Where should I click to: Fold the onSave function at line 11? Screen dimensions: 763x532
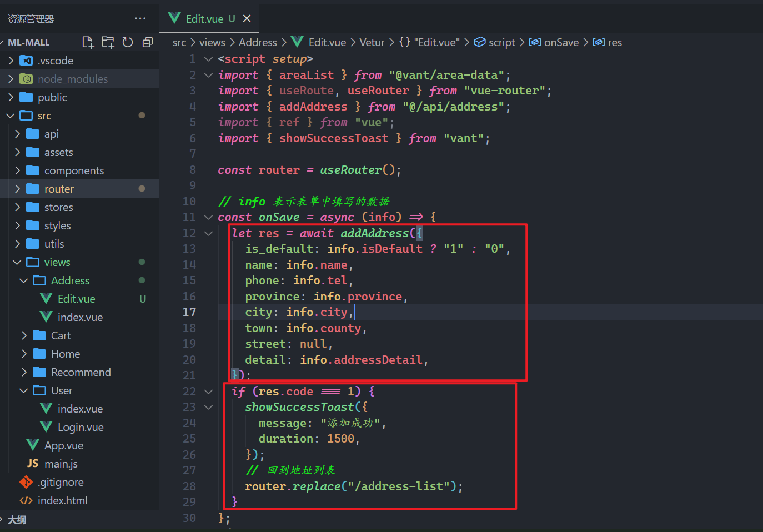coord(208,217)
